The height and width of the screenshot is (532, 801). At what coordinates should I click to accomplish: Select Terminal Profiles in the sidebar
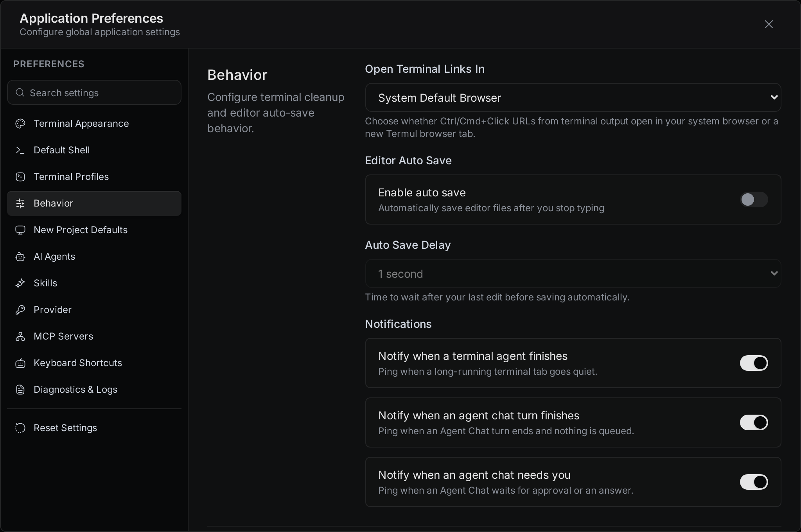(94, 177)
